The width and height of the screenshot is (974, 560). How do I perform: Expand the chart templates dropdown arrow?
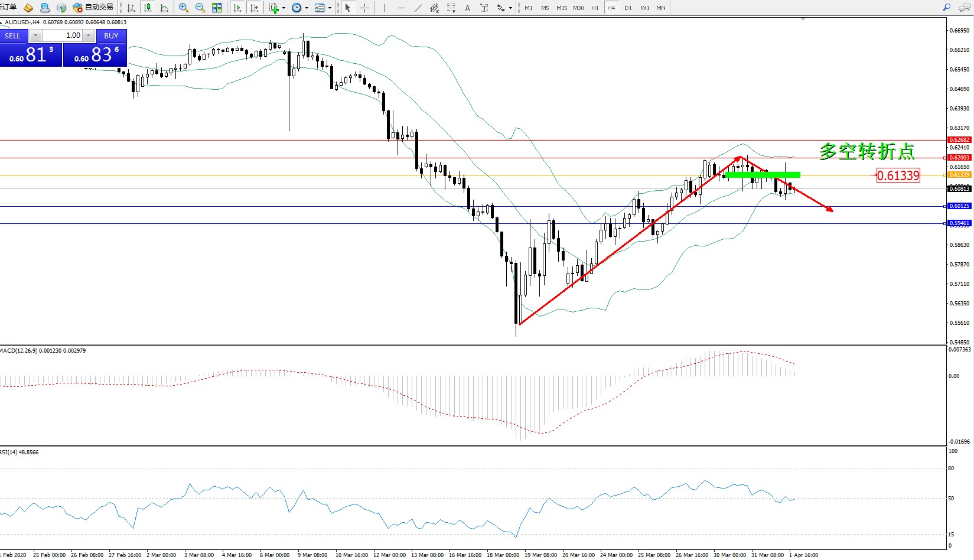click(330, 8)
